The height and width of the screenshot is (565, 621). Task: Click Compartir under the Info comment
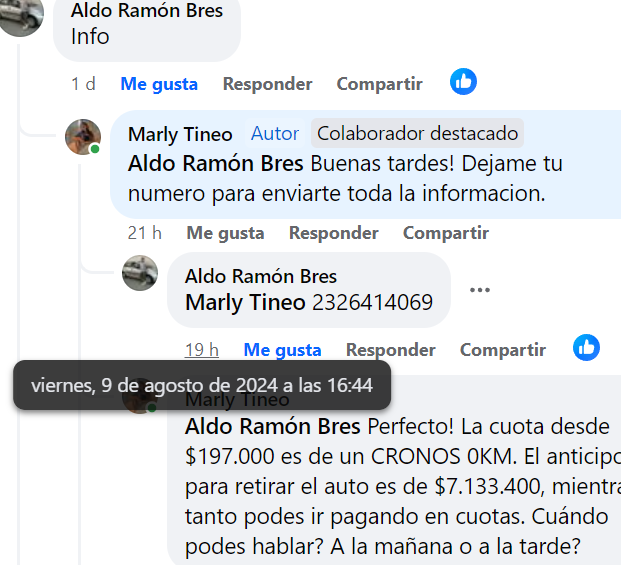(x=379, y=84)
